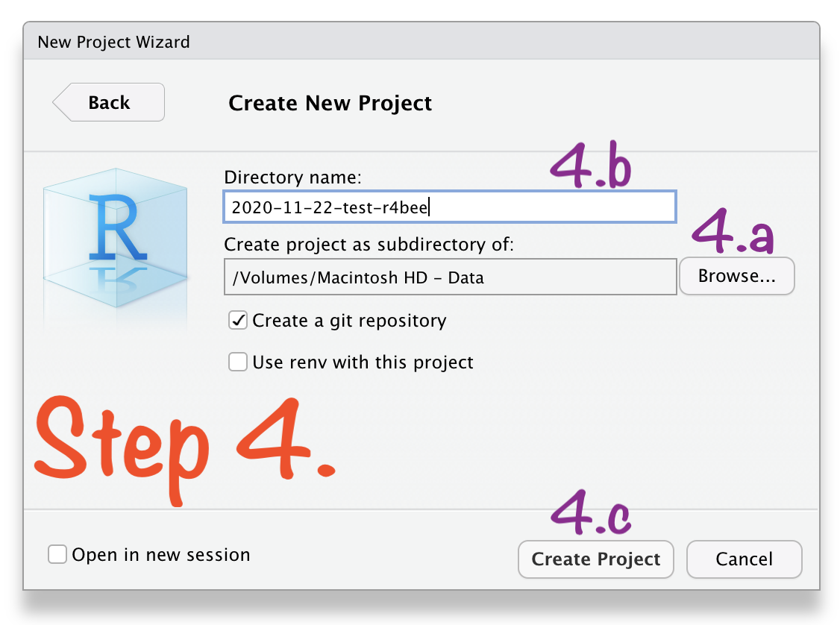Click the R project cube icon
This screenshot has width=840, height=625.
[115, 239]
